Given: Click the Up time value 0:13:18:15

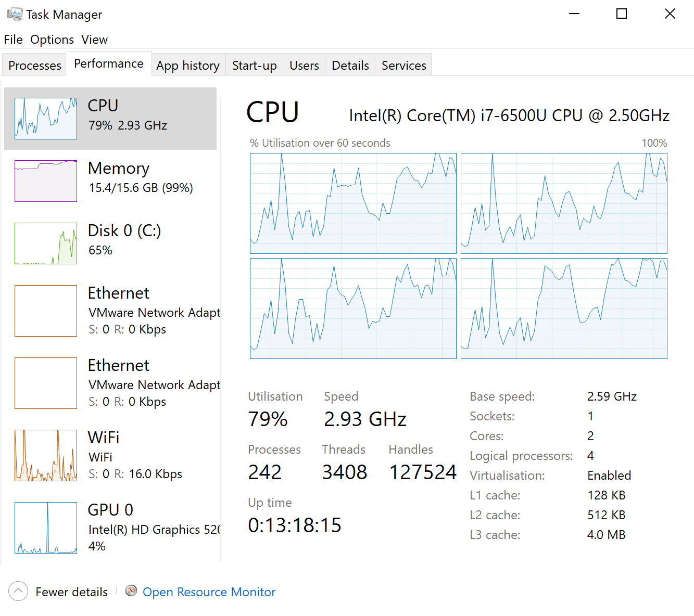Looking at the screenshot, I should [x=294, y=525].
